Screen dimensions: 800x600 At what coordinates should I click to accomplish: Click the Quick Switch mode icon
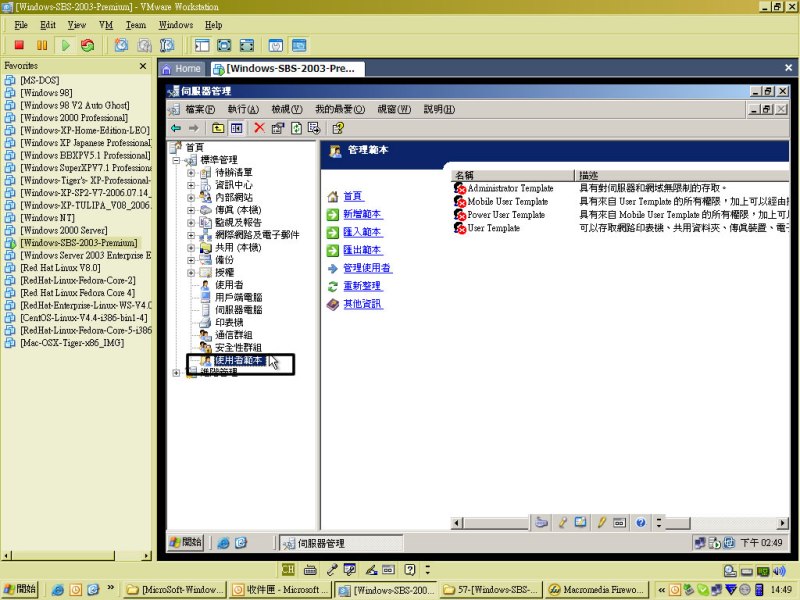(x=224, y=45)
